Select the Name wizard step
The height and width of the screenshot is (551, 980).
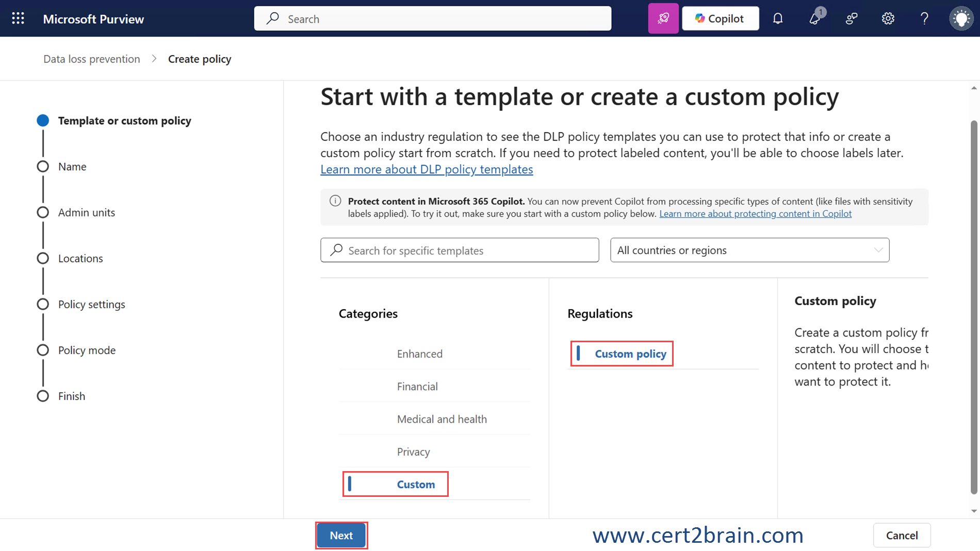[72, 166]
